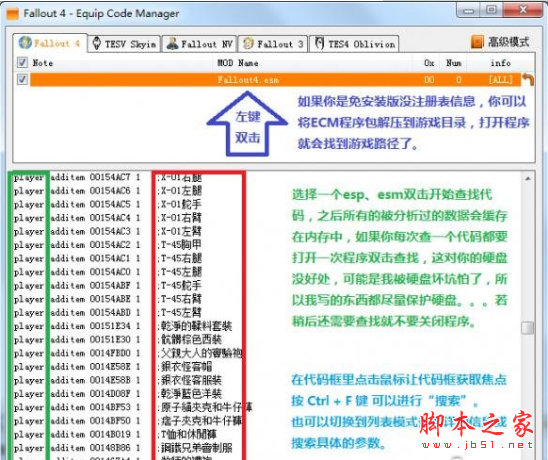Switch to the TESV Skyrim tab
This screenshot has width=548, height=460.
coord(124,44)
